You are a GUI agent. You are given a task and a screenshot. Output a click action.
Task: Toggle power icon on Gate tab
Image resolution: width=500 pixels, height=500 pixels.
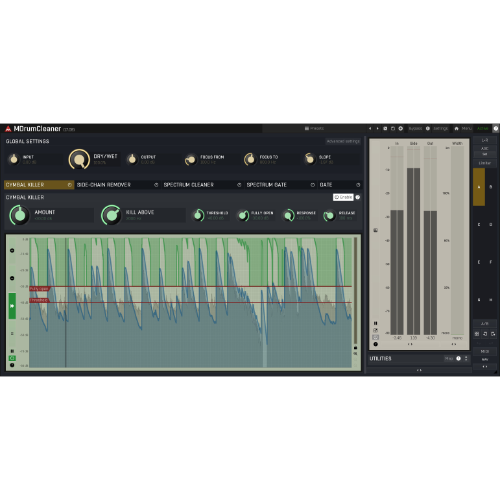(358, 185)
